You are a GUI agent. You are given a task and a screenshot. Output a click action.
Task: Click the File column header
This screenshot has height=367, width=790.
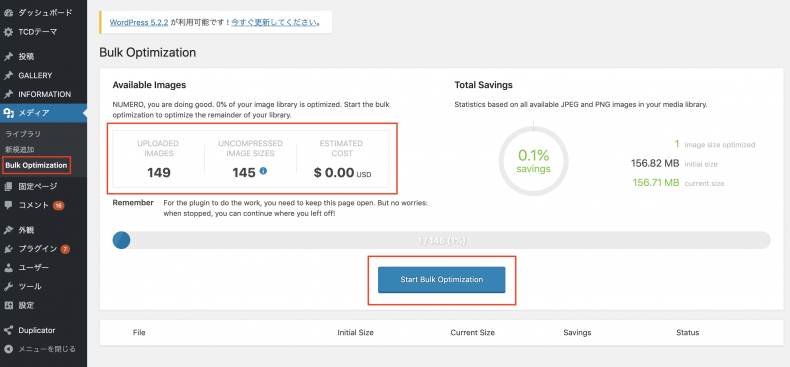coord(139,333)
